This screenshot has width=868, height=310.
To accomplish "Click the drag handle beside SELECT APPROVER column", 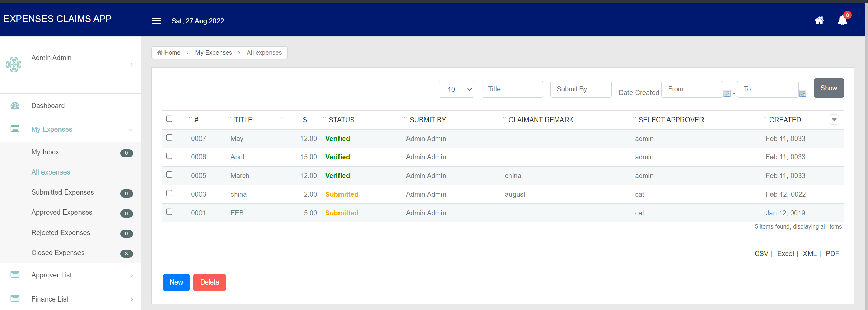I will click(634, 120).
